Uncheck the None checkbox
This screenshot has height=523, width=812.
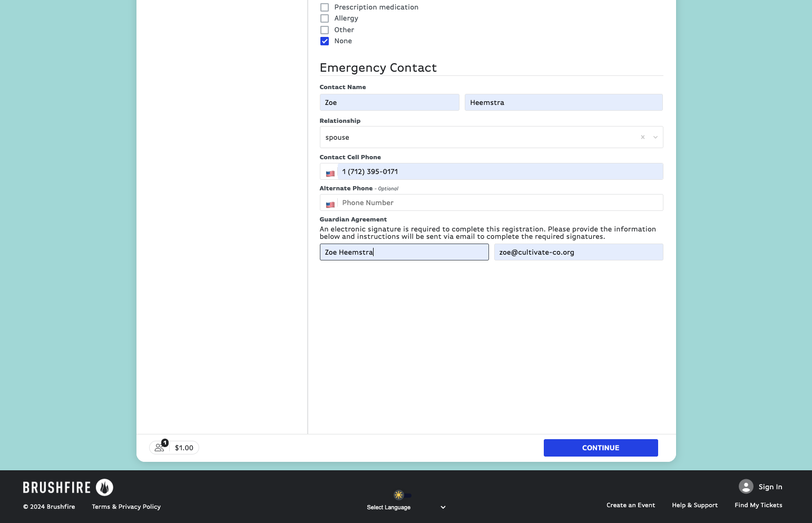tap(325, 41)
